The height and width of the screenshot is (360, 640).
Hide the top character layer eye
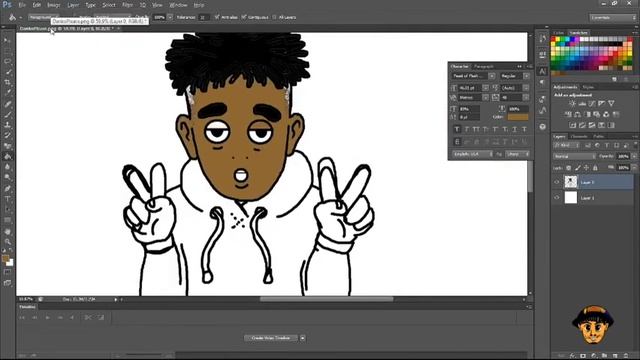click(x=557, y=182)
